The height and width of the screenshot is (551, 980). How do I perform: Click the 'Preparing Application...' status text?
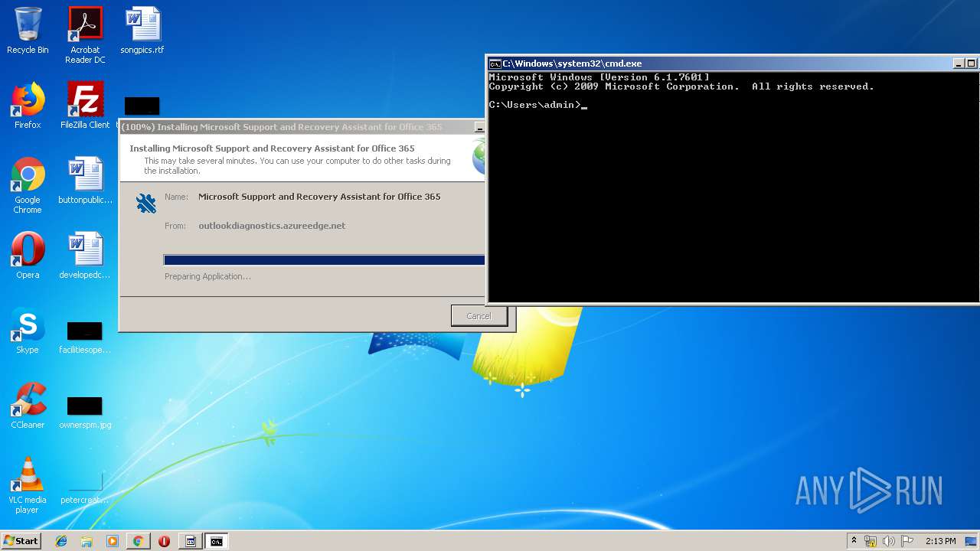coord(207,276)
